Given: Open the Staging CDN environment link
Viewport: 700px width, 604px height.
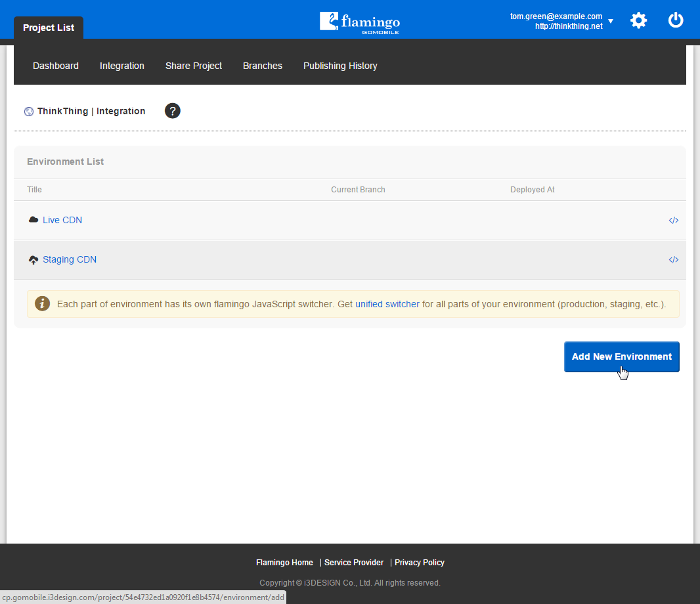Looking at the screenshot, I should [x=70, y=259].
